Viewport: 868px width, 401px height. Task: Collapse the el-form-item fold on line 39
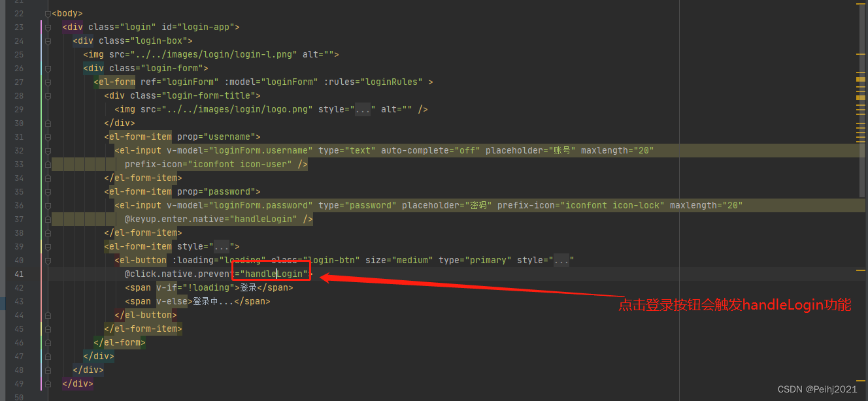click(x=48, y=247)
